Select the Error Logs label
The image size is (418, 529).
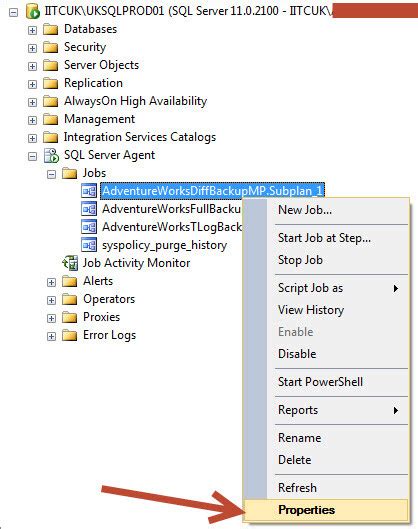pyautogui.click(x=110, y=335)
